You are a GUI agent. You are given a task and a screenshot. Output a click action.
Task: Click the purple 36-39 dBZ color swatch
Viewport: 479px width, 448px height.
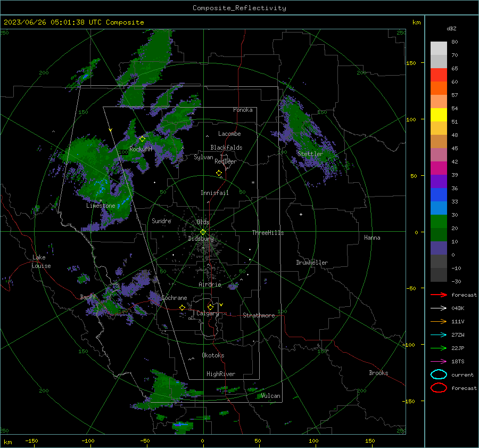pos(439,181)
